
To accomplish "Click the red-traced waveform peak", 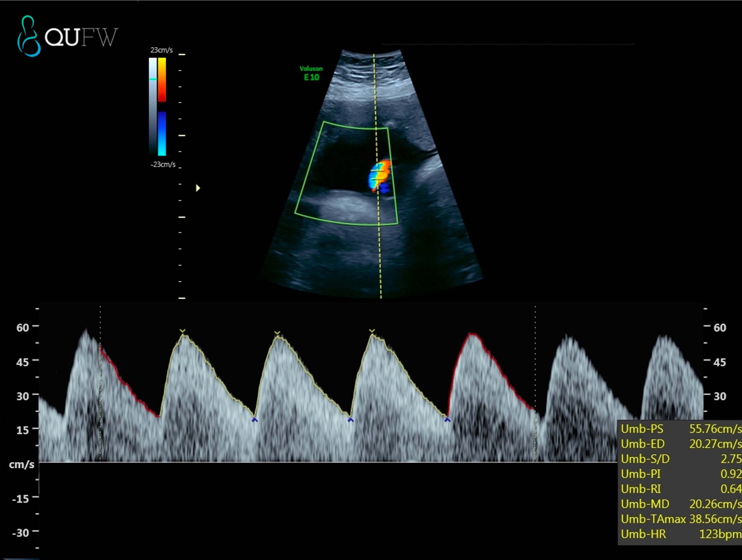I will (x=472, y=334).
